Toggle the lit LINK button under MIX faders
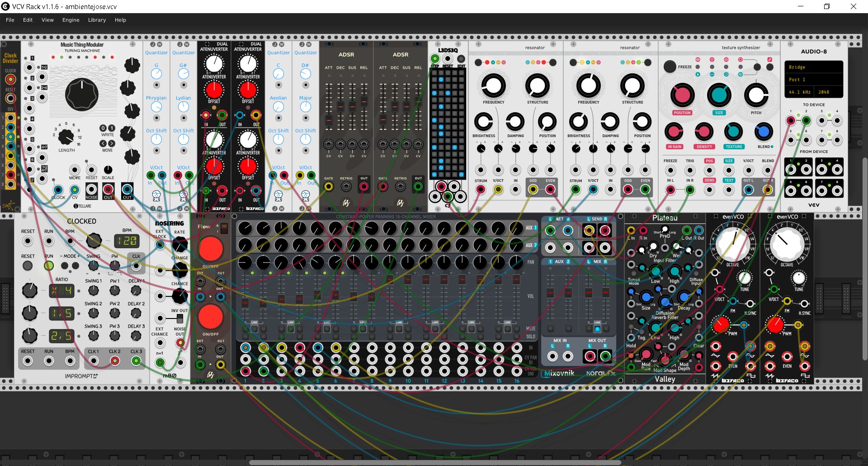The width and height of the screenshot is (868, 466). pos(597,328)
